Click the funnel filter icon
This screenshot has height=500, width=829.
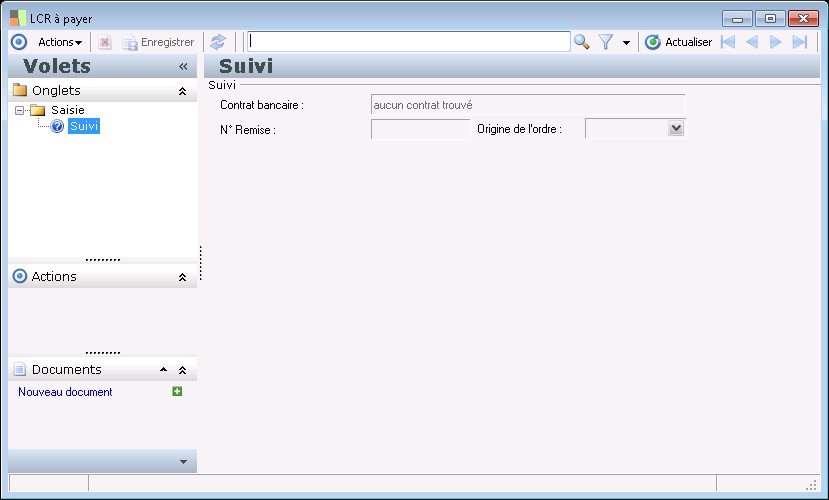pyautogui.click(x=606, y=42)
